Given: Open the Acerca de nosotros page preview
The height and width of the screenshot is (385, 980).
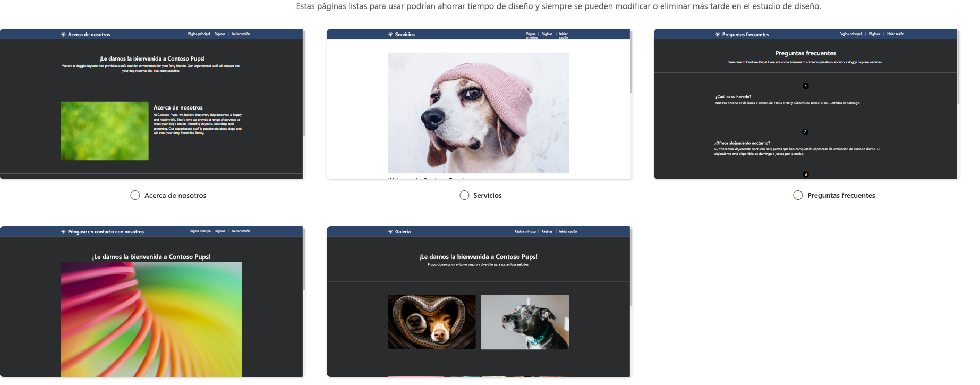Looking at the screenshot, I should tap(151, 104).
